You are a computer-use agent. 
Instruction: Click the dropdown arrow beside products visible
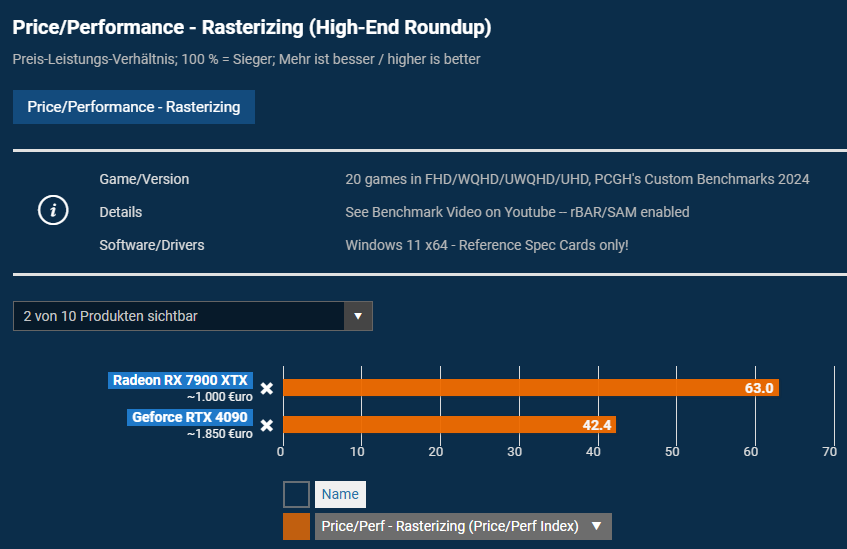point(358,316)
